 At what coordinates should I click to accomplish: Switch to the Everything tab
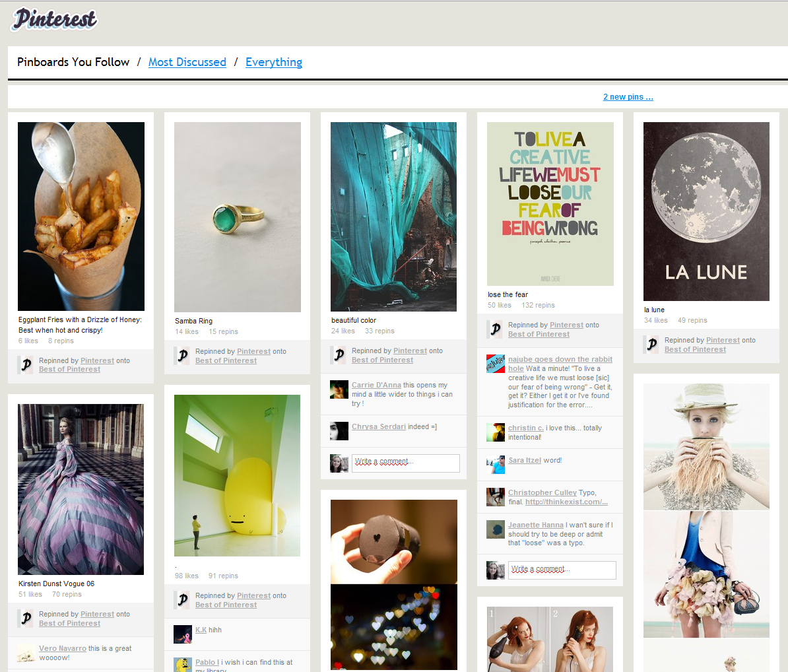tap(274, 62)
